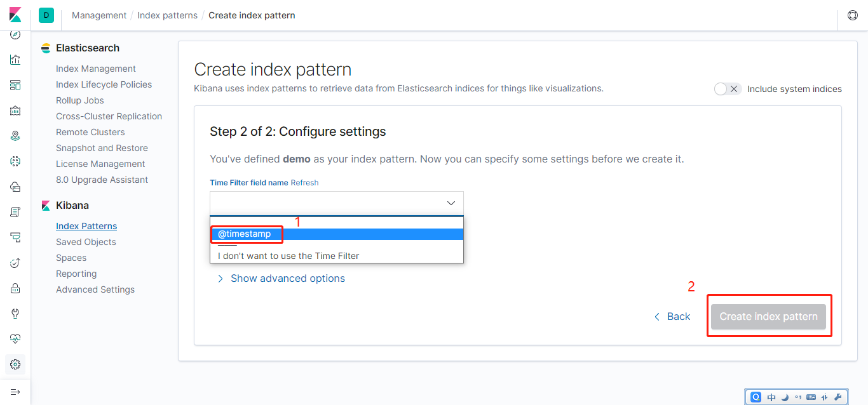The width and height of the screenshot is (868, 405).
Task: Expand the side navigation bar
Action: [15, 392]
